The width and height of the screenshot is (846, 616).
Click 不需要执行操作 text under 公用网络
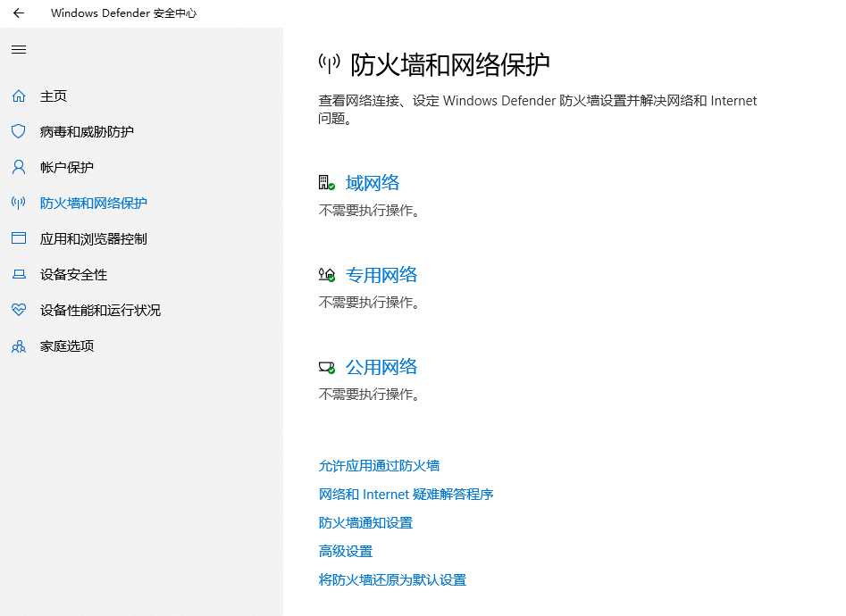click(x=369, y=395)
